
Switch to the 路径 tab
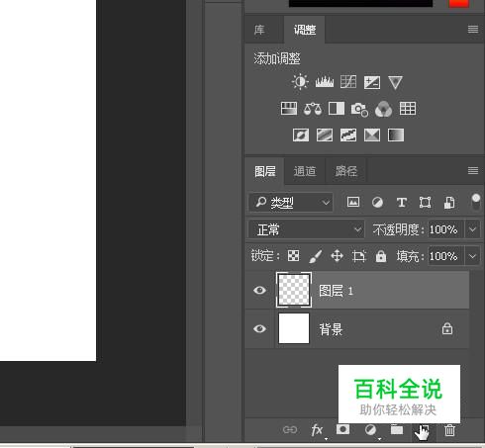click(x=346, y=171)
